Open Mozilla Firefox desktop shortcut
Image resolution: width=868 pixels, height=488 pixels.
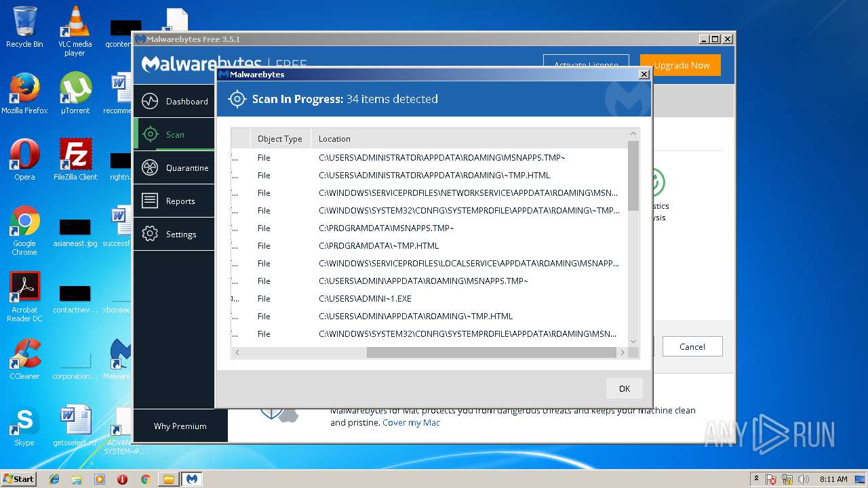(24, 93)
